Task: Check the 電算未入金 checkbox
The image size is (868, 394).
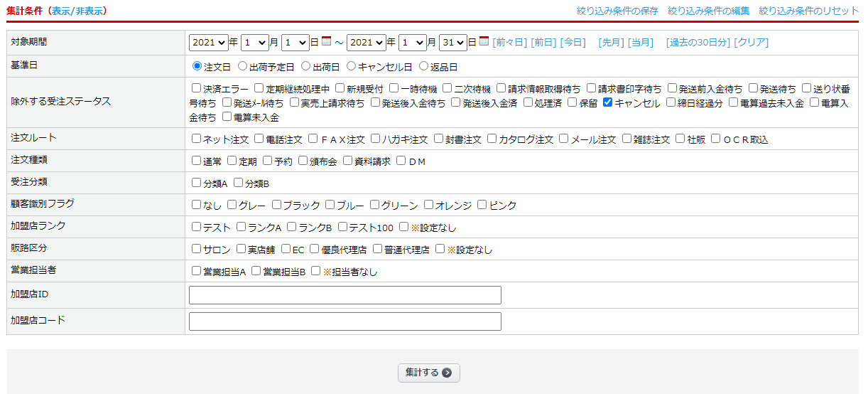Action: 227,117
